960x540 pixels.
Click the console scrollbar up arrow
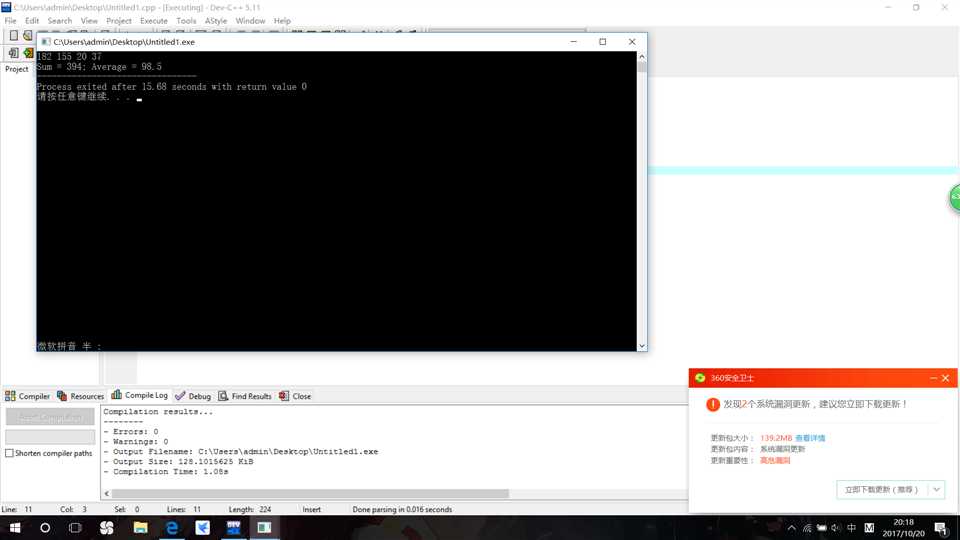pos(642,56)
